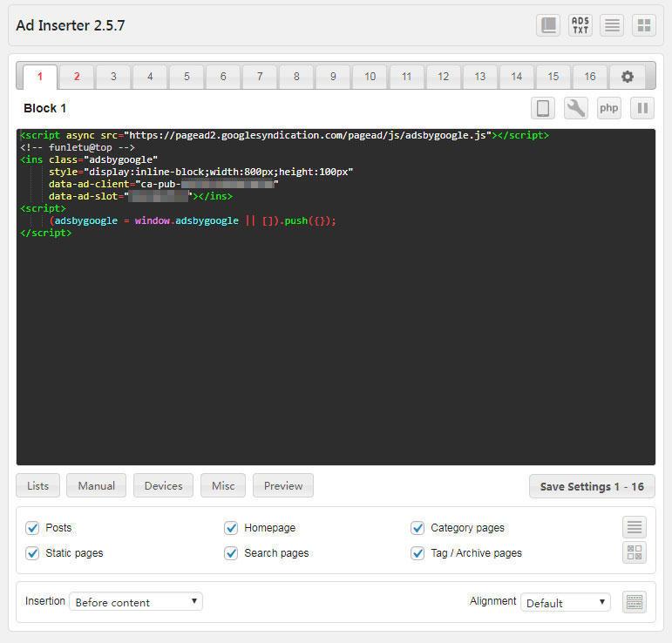
Task: Click the funletu@top comment line
Action: click(78, 148)
